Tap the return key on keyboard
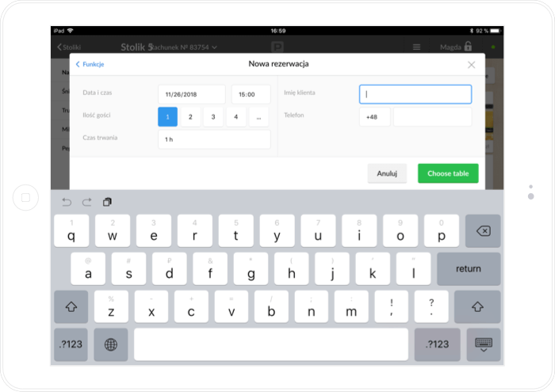Viewport: 555px width, 392px height. point(469,269)
